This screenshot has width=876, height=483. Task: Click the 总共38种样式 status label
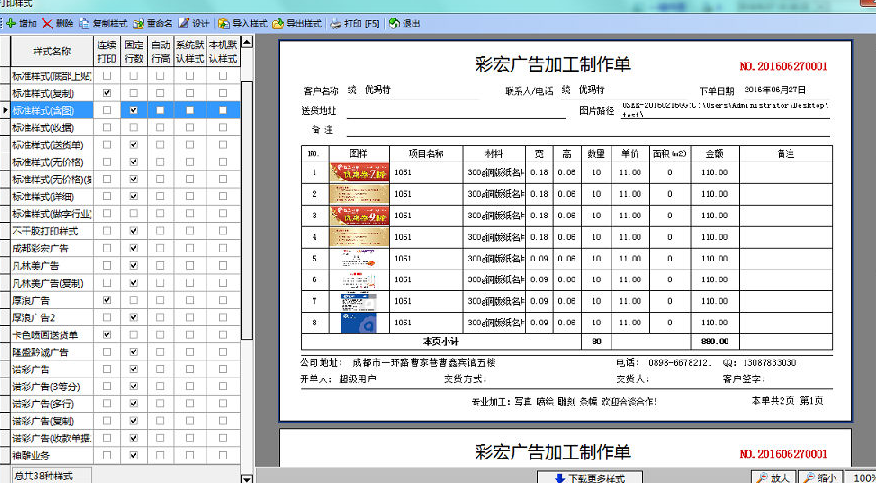(x=43, y=476)
